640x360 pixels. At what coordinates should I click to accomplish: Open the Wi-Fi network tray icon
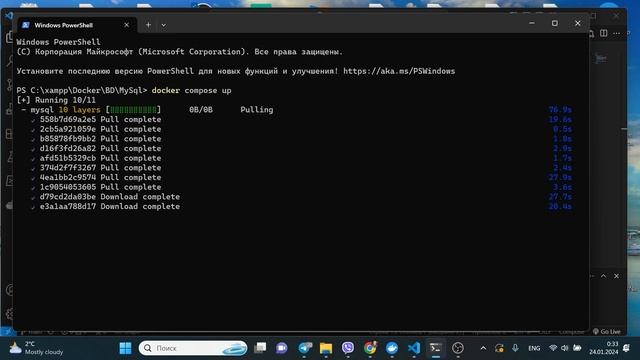[553, 348]
